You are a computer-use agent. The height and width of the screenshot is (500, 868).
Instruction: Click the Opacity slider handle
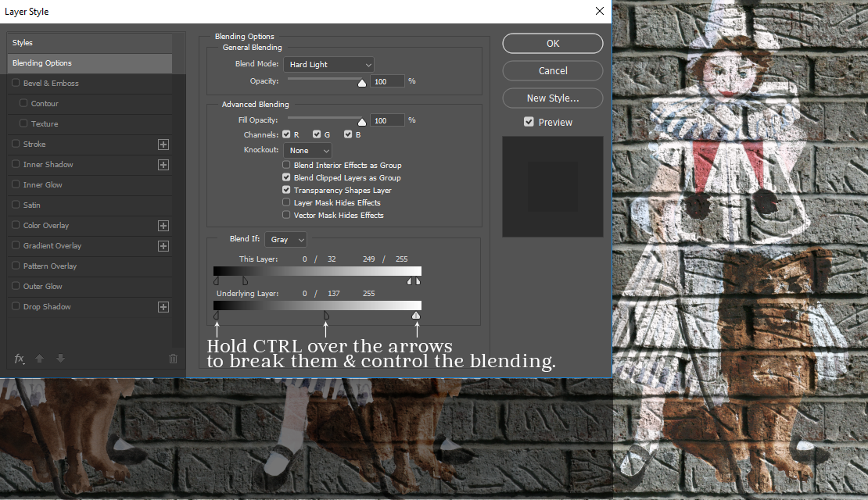[x=361, y=83]
